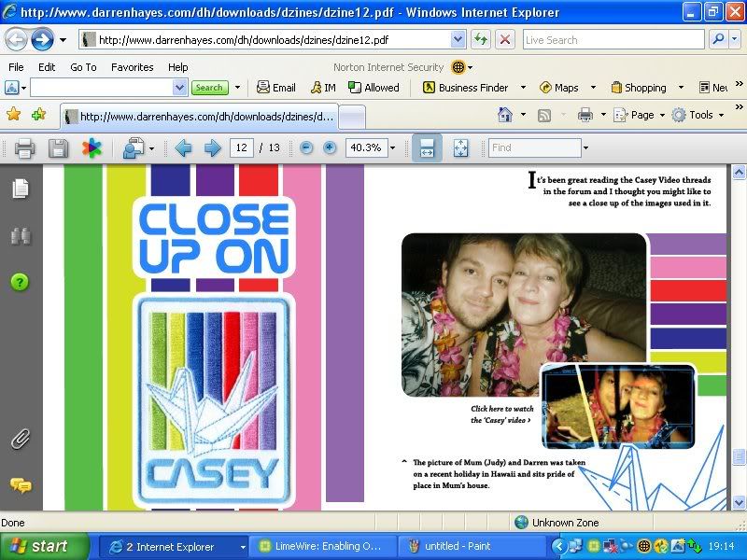747x560 pixels.
Task: Expand the zoom percentage dropdown
Action: pyautogui.click(x=392, y=148)
